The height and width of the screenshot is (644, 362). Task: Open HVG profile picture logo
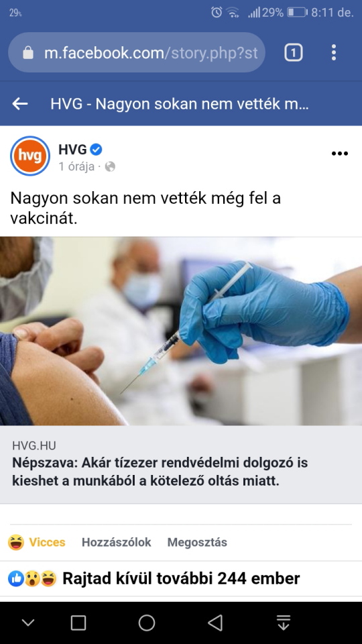coord(30,156)
